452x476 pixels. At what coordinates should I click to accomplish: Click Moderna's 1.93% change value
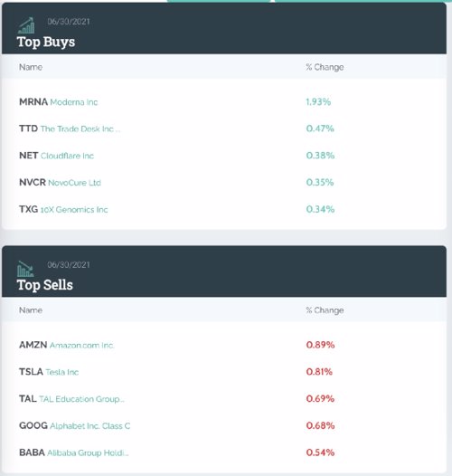(318, 101)
